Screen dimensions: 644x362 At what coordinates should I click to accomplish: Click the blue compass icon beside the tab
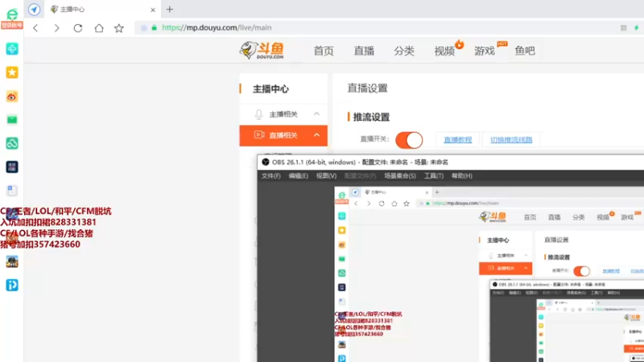coord(35,10)
